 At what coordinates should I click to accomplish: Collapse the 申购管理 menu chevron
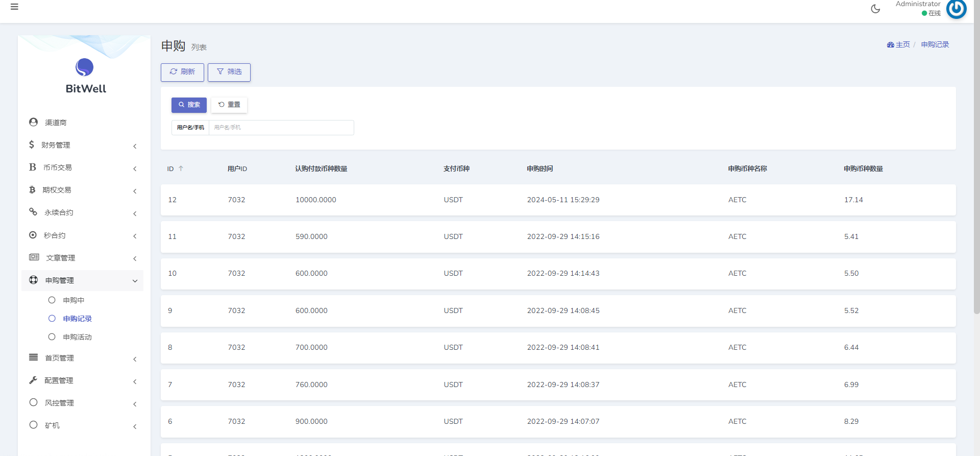(135, 281)
